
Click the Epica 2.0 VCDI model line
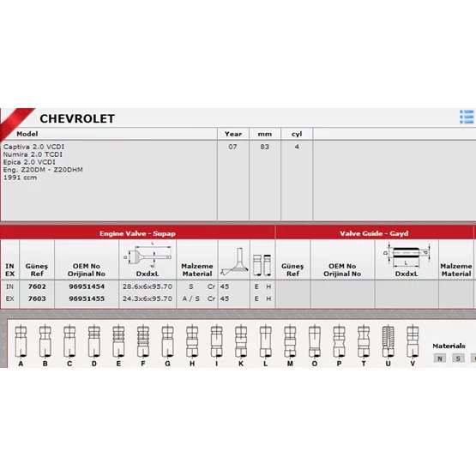tap(29, 162)
